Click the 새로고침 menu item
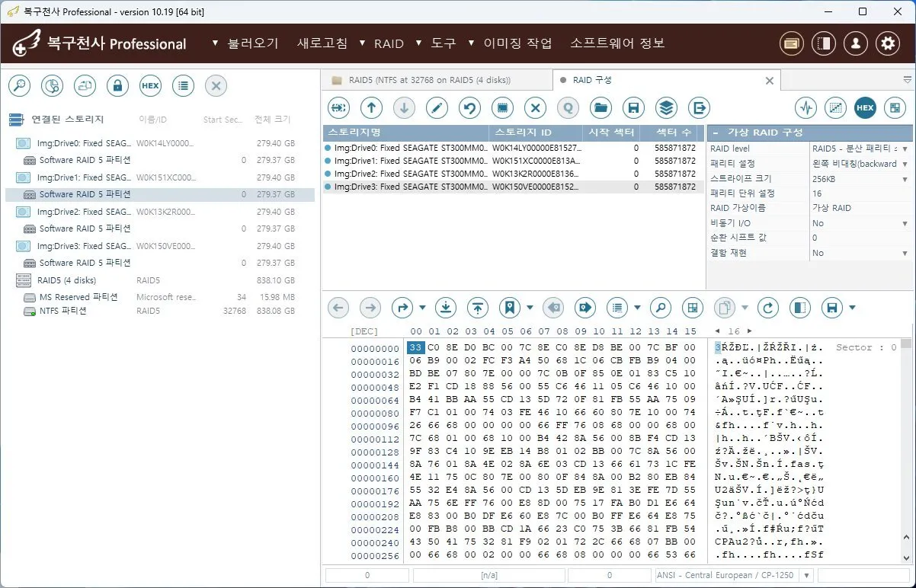 (x=322, y=43)
